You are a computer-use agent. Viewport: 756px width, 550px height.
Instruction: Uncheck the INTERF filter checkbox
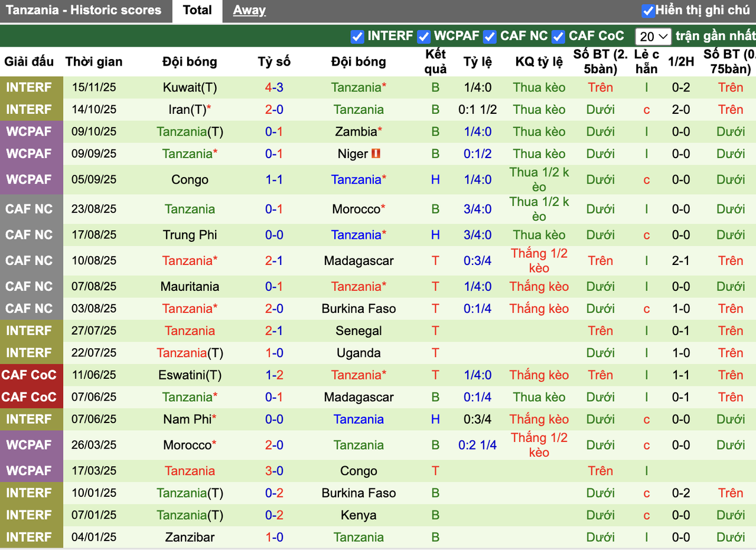pos(357,37)
